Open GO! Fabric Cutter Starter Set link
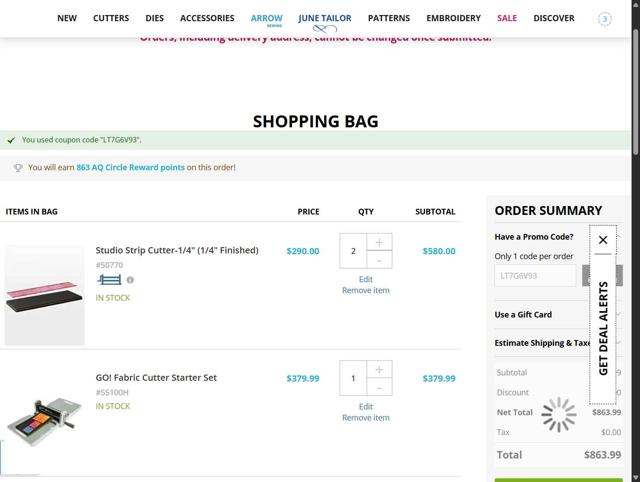The image size is (640, 482). (x=156, y=378)
